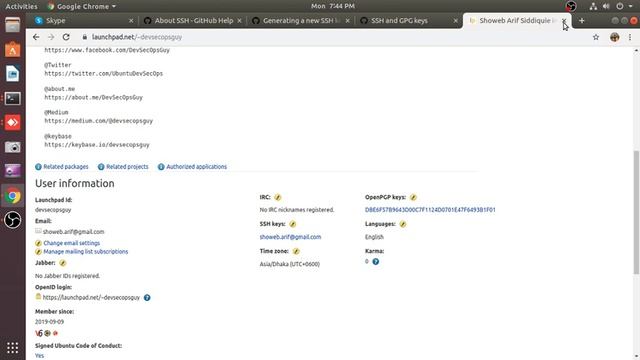Viewport: 640px width, 360px height.
Task: Switch to Generating a new SSH tab
Action: coord(301,21)
